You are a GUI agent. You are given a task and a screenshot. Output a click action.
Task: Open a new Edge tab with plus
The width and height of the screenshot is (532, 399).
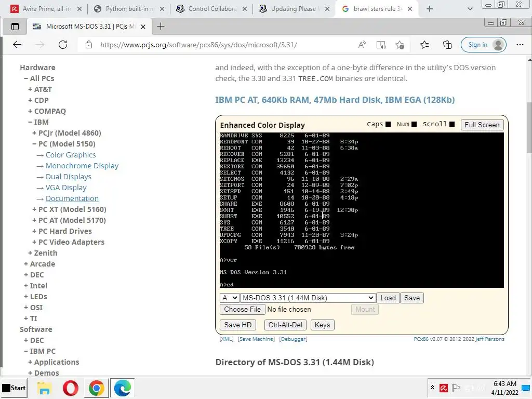[x=161, y=26]
